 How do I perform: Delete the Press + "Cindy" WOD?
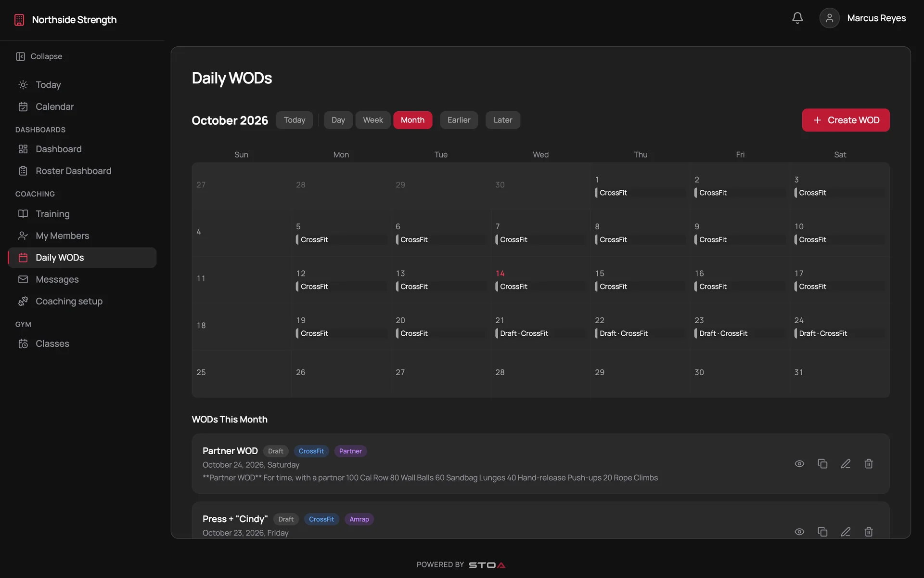click(x=869, y=532)
